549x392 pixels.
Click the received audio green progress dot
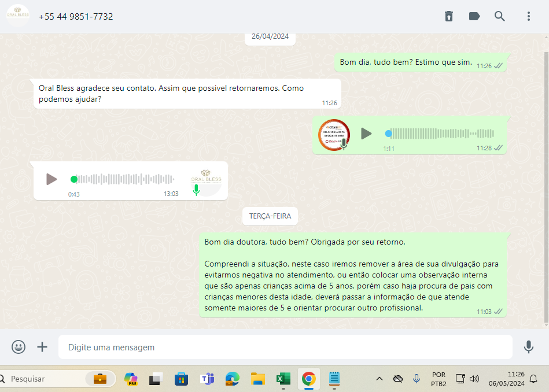coord(74,179)
